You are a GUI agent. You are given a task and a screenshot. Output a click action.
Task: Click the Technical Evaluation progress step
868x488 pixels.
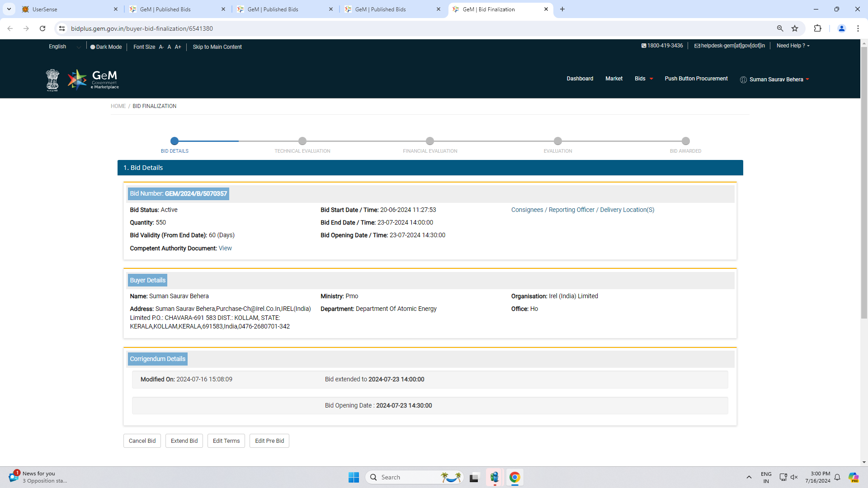302,141
